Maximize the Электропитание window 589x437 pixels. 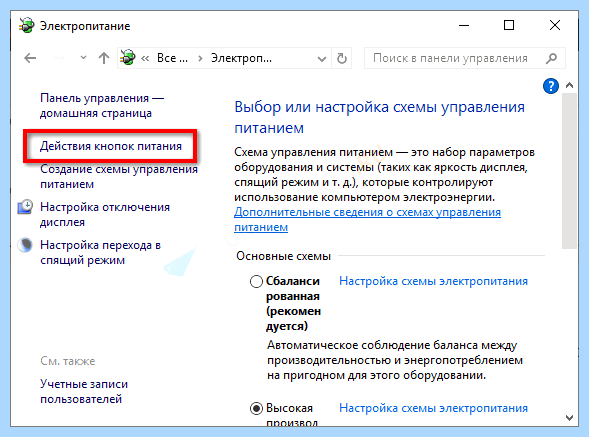pos(509,25)
